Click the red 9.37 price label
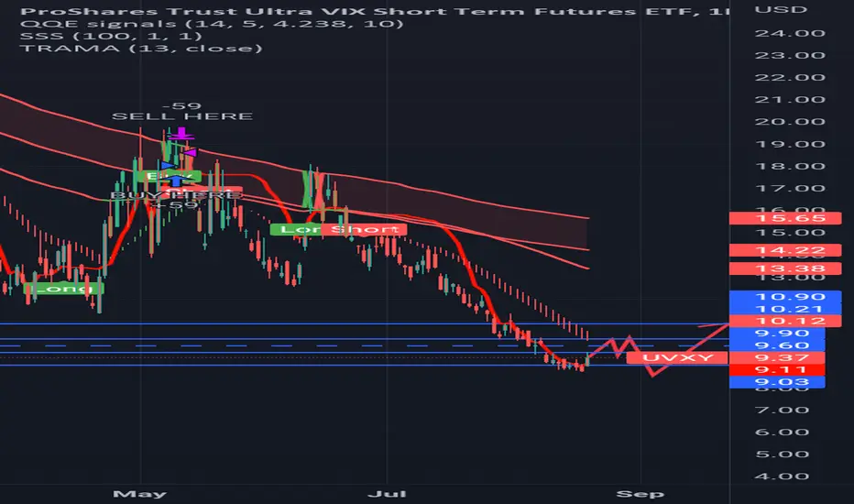The image size is (854, 504). 777,358
